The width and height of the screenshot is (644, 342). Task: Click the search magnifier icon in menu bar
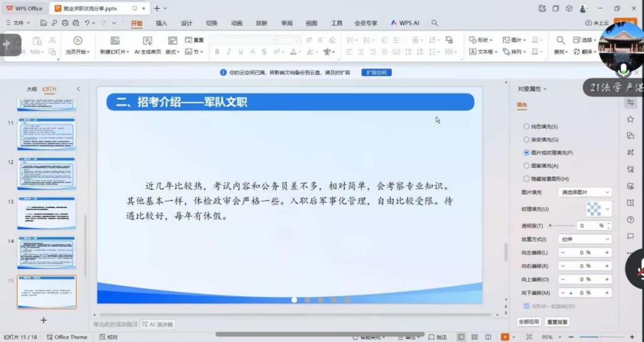tap(434, 23)
